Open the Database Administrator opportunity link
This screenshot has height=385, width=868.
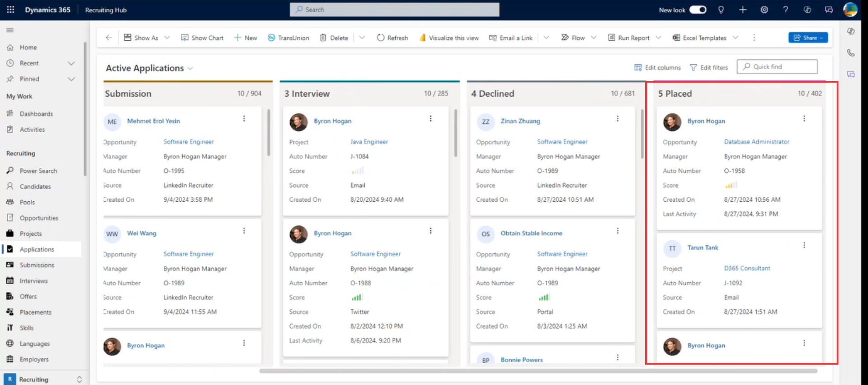756,142
